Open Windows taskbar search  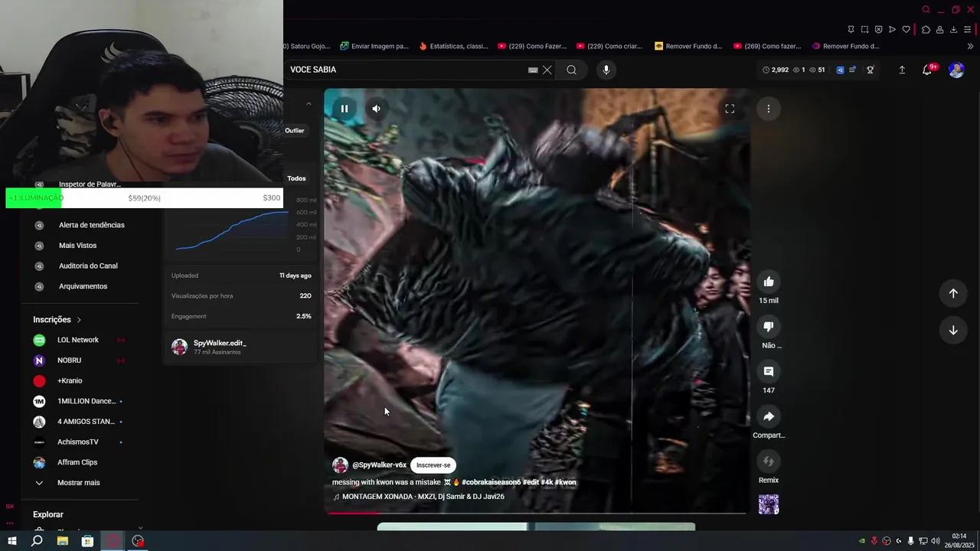tap(37, 541)
